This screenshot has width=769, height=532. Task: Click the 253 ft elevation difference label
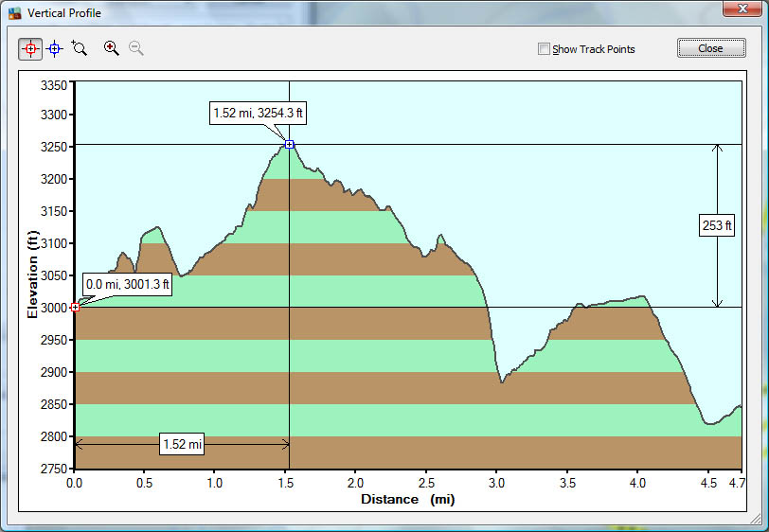(x=717, y=225)
